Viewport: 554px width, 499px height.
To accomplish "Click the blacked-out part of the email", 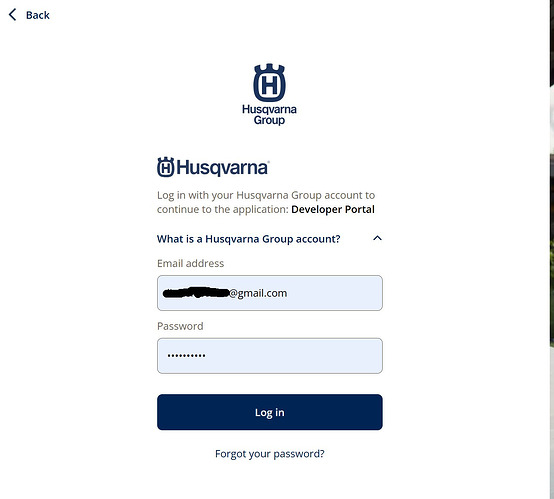I will point(196,293).
